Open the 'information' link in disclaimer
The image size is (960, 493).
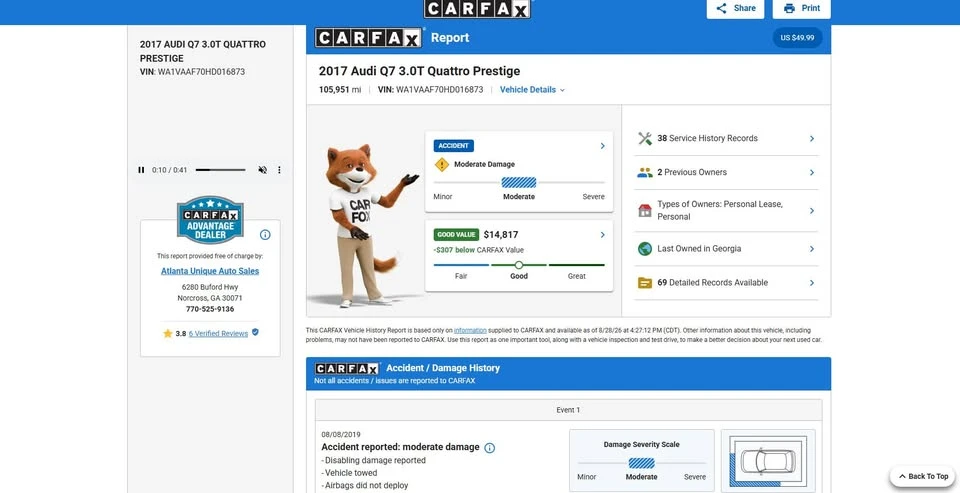tap(470, 330)
